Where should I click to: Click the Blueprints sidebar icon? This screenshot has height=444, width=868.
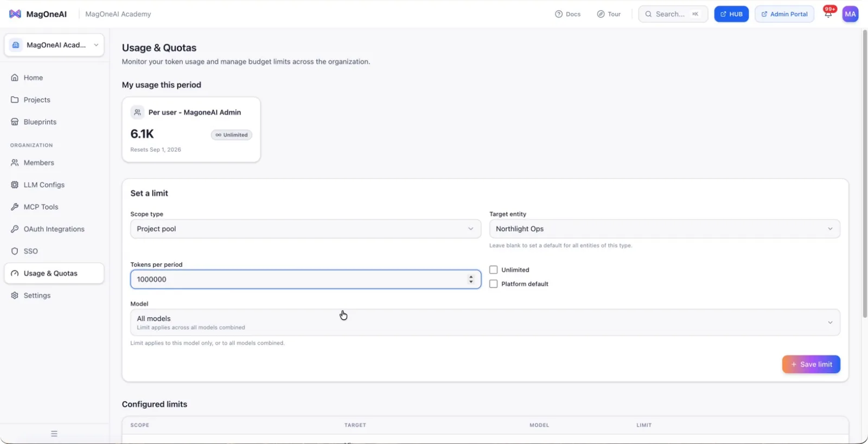click(x=15, y=122)
